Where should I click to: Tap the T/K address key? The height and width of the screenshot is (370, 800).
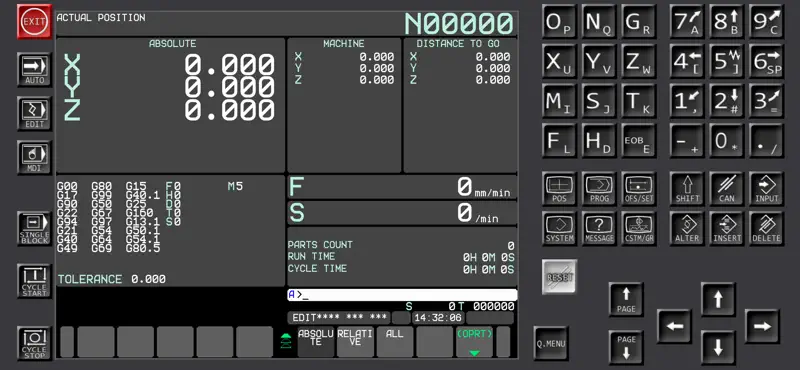tap(639, 101)
